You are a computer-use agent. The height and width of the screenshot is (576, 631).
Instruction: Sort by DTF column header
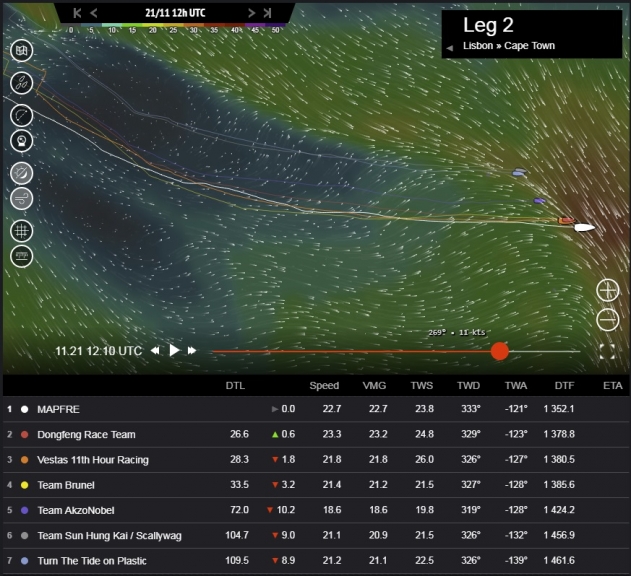(x=564, y=386)
